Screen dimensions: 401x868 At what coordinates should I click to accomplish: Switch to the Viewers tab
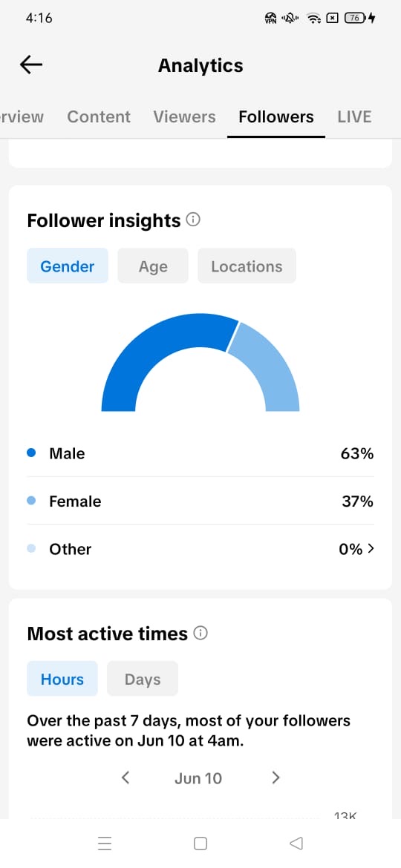coord(184,116)
